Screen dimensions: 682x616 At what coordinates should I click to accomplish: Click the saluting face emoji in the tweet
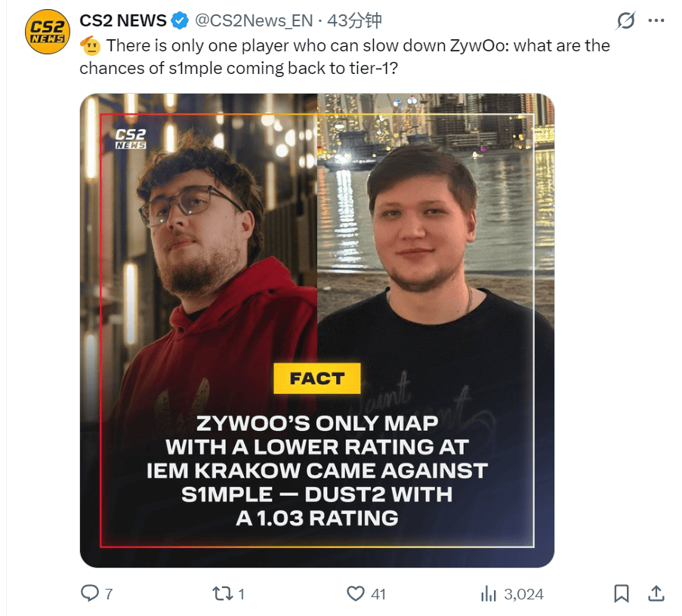pos(90,45)
